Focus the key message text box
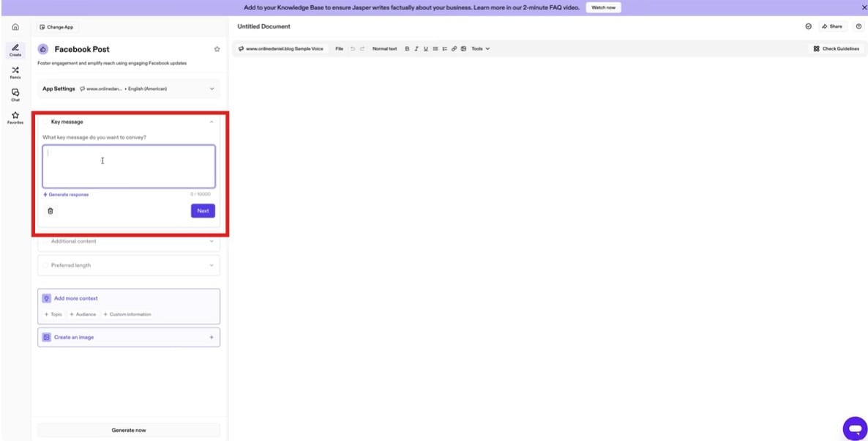The height and width of the screenshot is (441, 868). (128, 167)
